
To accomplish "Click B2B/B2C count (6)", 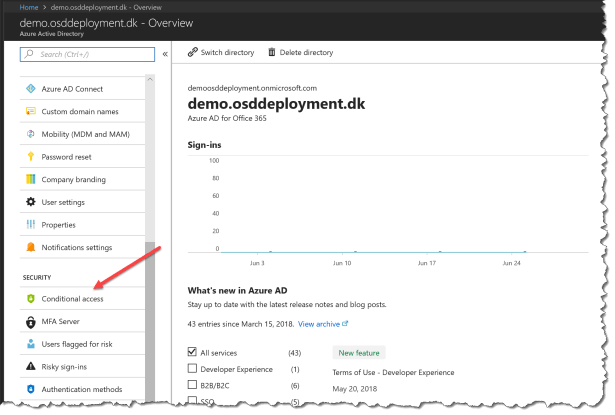I will 295,386.
